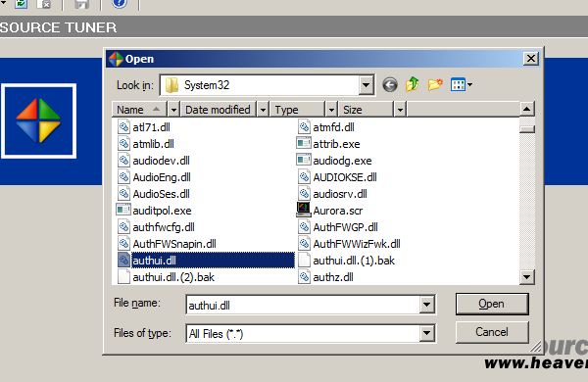Select the attrib.exe file
Viewport: 588px width, 382px height.
(328, 144)
